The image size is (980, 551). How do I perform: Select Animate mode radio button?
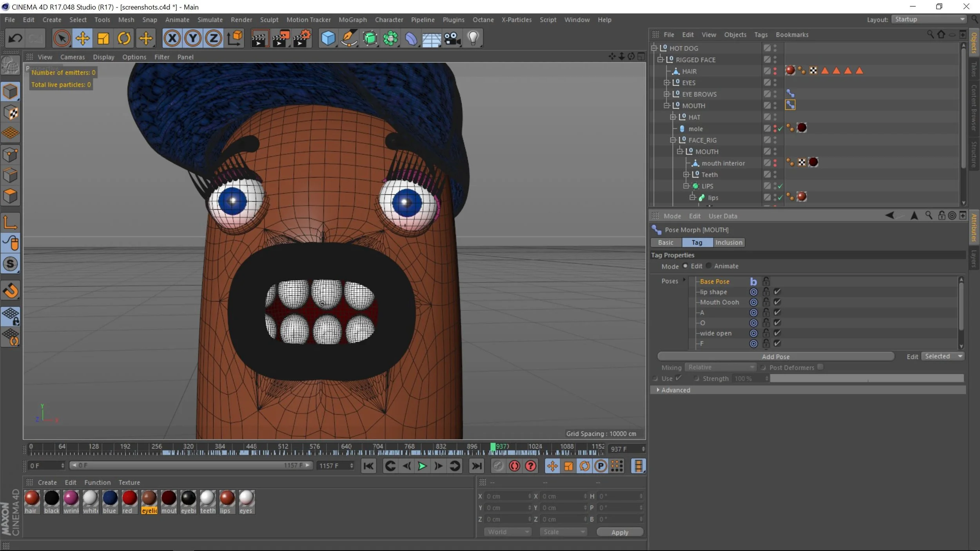708,266
